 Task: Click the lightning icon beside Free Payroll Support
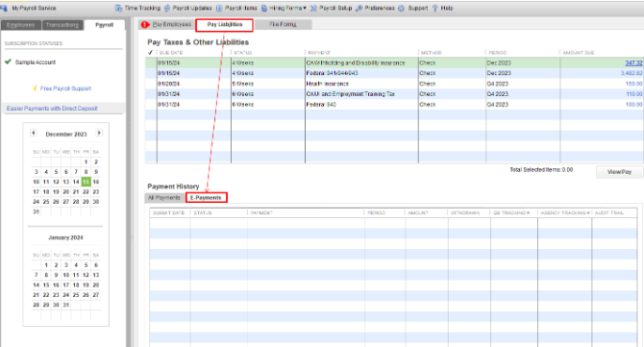35,88
